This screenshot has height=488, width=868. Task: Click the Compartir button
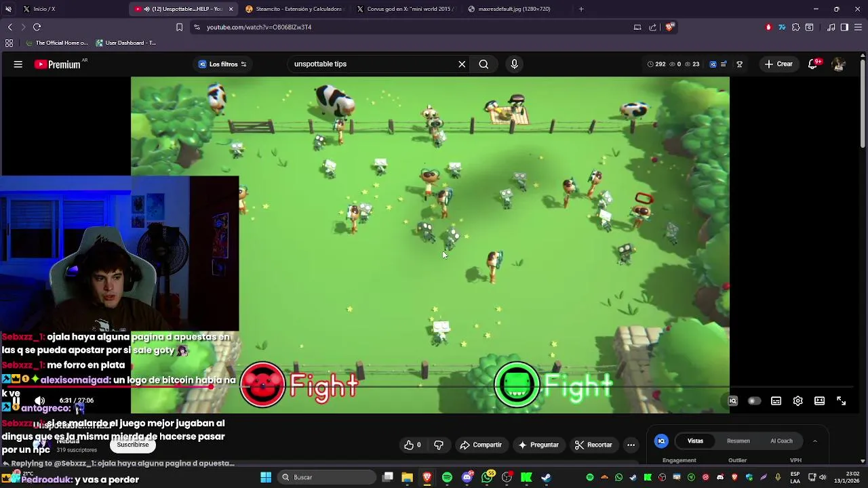tap(481, 445)
